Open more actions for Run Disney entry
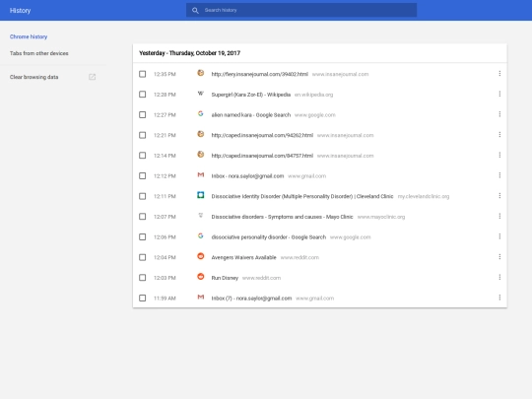The width and height of the screenshot is (532, 399). point(499,277)
